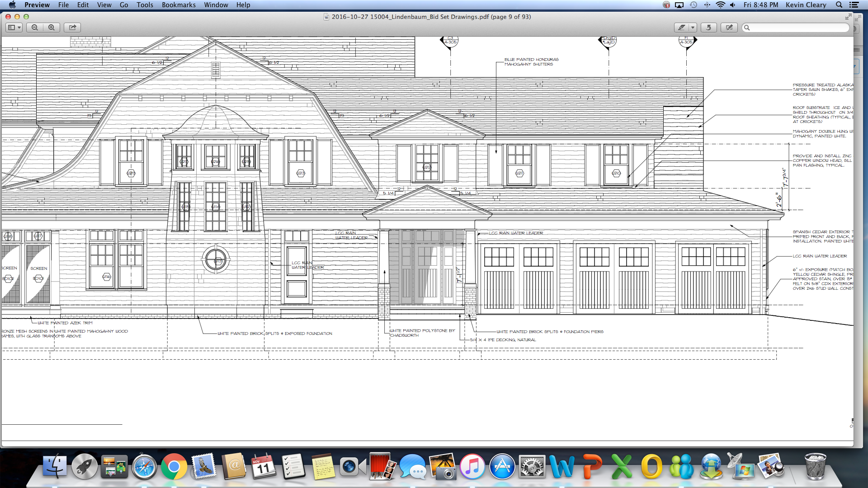Open the highlight color dropdown arrow
868x488 pixels.
click(x=693, y=28)
